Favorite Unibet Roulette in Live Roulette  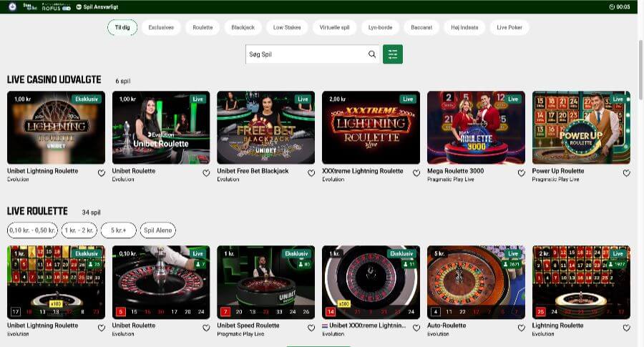coord(206,328)
